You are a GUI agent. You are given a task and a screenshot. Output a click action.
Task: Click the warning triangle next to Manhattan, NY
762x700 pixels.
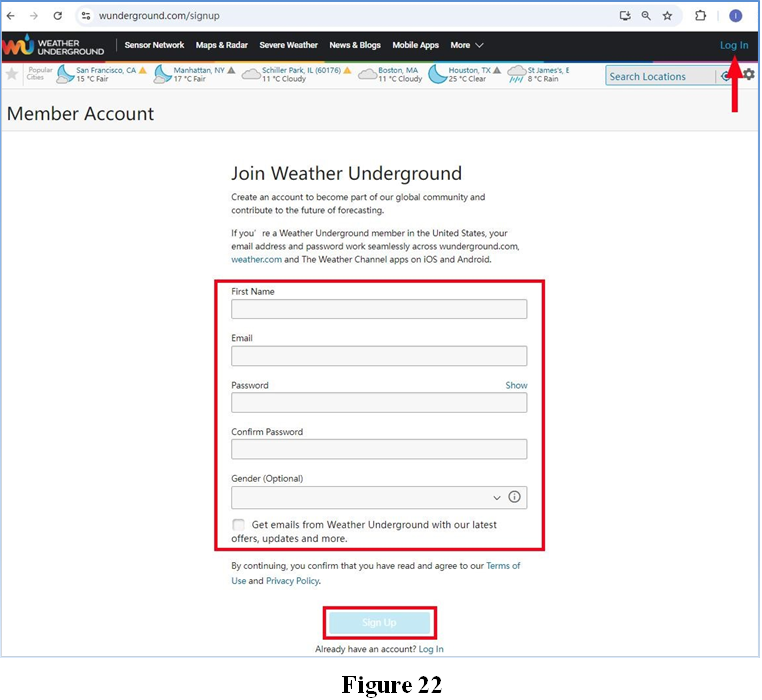(231, 70)
